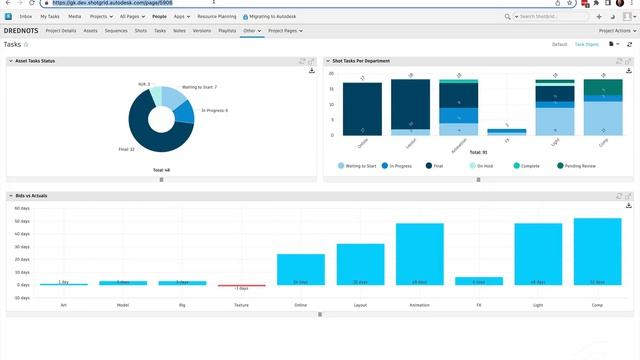Toggle Pending Review legend series

576,166
